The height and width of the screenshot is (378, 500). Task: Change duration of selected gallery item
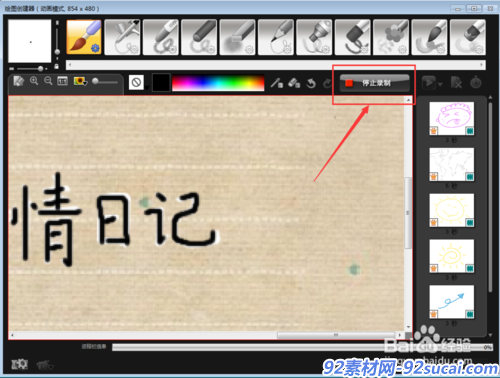point(476,82)
